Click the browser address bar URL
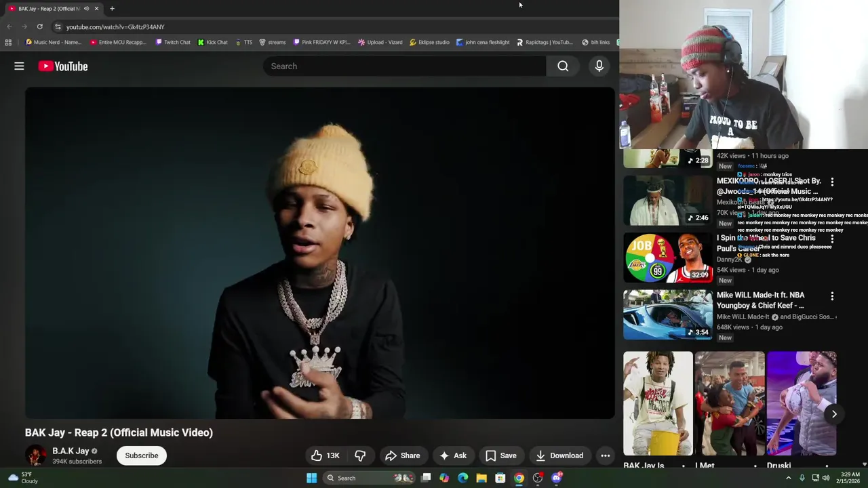 (115, 27)
